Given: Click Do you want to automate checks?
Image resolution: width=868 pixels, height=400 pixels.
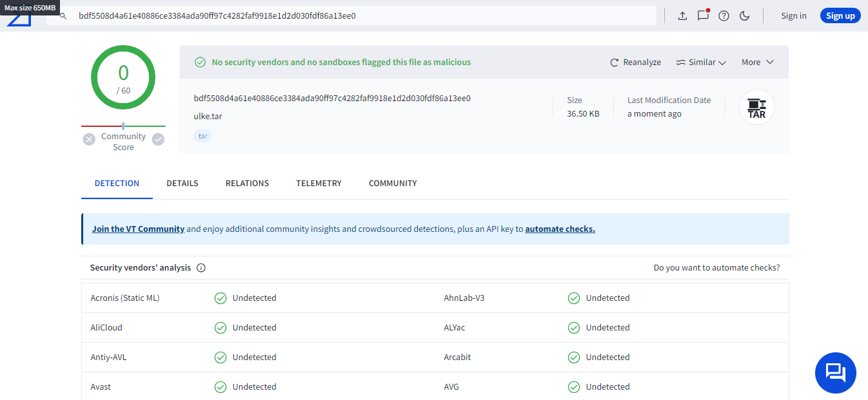Looking at the screenshot, I should coord(716,268).
